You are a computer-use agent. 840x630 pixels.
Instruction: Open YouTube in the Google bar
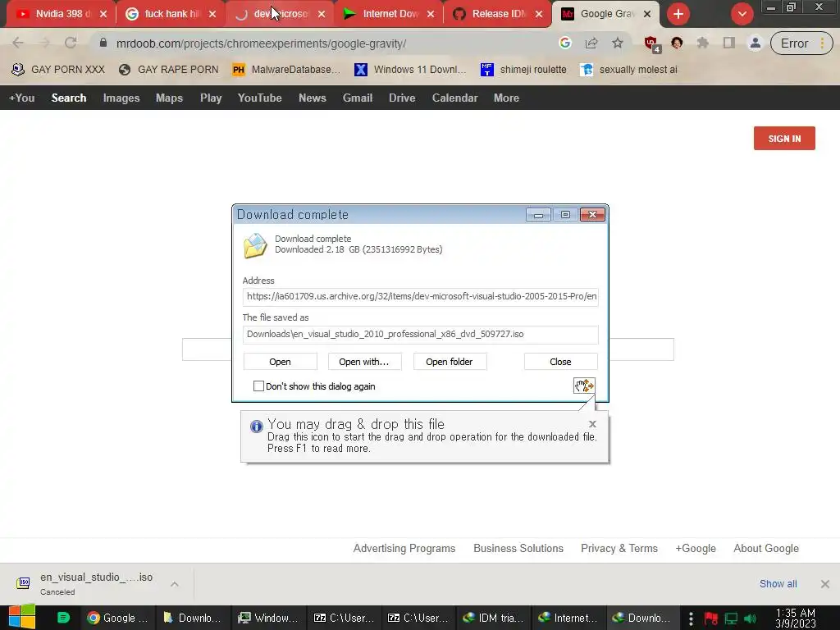[x=260, y=98]
